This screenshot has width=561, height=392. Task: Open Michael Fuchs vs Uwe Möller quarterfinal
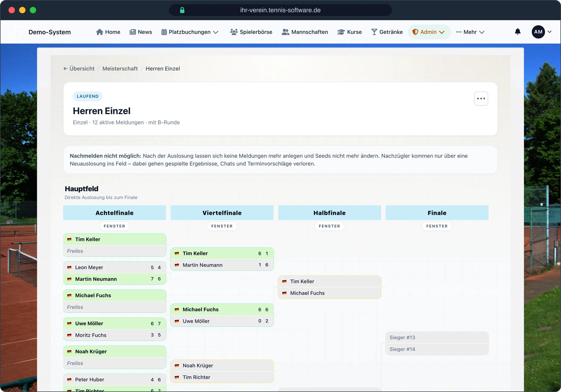(222, 315)
